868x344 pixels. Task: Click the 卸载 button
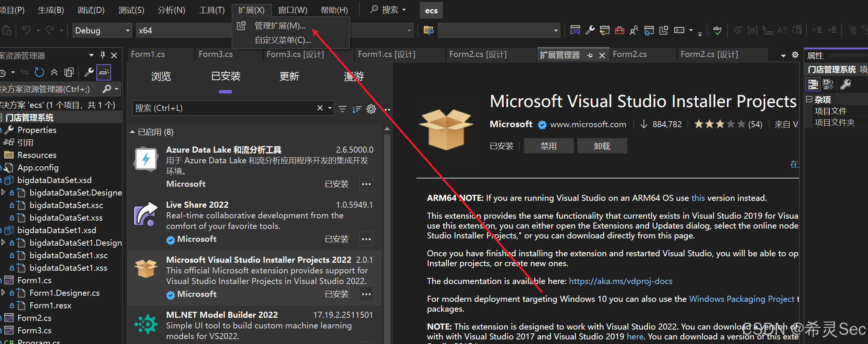(602, 146)
